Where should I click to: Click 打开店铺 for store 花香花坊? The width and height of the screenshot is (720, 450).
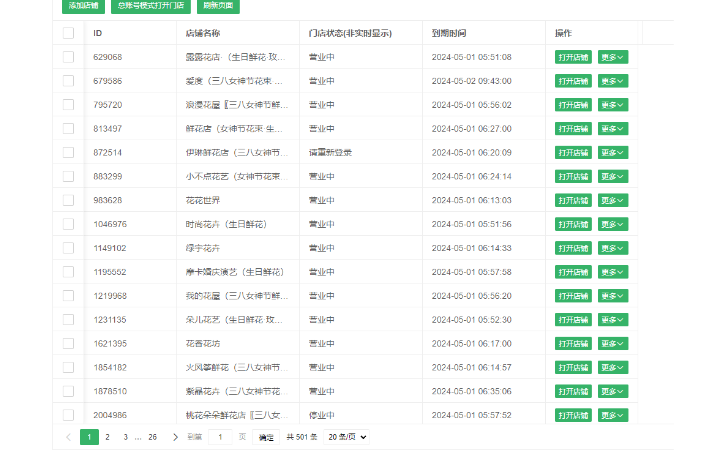(574, 343)
